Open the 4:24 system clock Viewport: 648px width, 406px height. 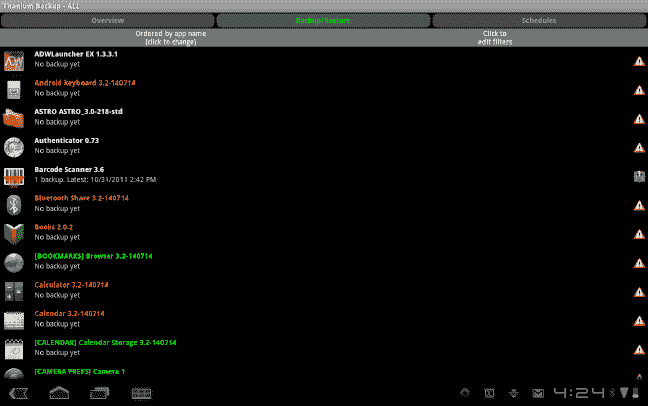[579, 393]
